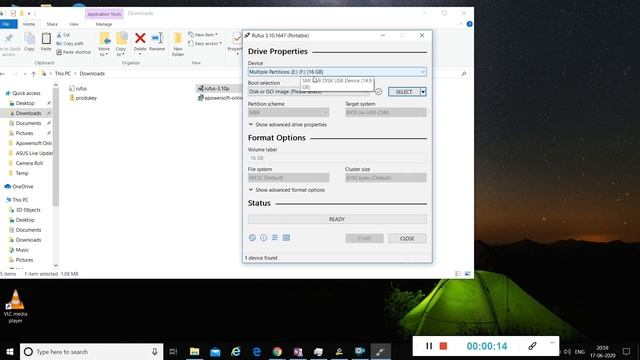Click Copy path in the Clipboard group
The image size is (640, 360).
coord(70,43)
